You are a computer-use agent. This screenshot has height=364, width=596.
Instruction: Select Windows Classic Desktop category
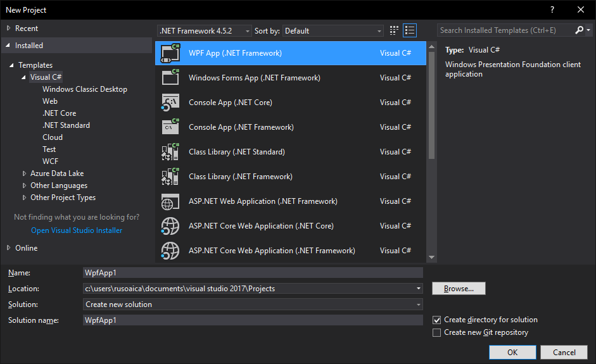(x=85, y=89)
